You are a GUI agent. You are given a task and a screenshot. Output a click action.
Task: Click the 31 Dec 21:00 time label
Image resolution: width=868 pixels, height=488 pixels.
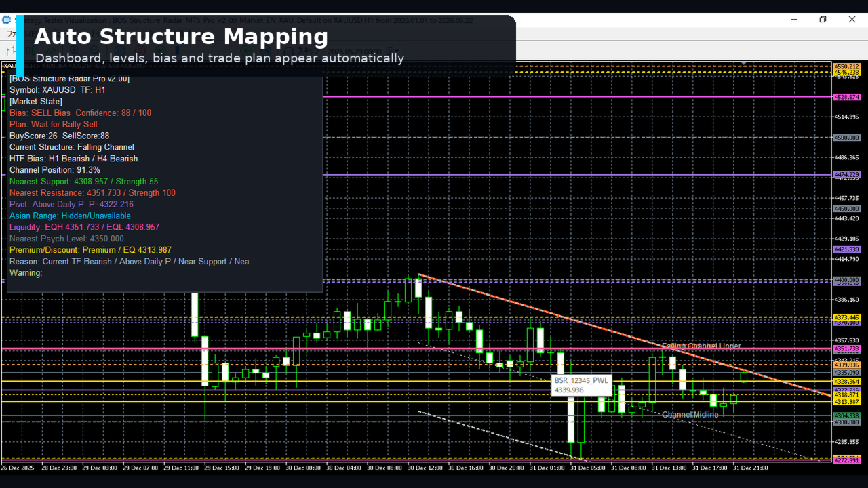pos(751,468)
